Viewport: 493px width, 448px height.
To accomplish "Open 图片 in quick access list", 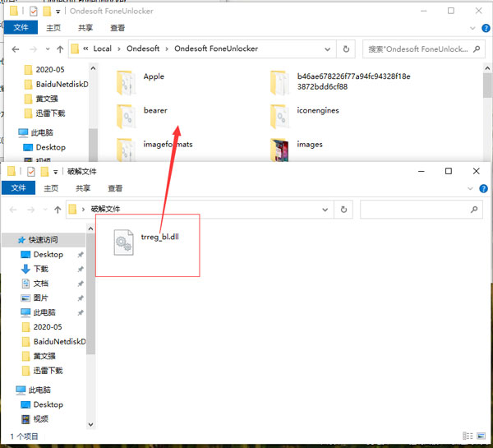I will point(41,298).
